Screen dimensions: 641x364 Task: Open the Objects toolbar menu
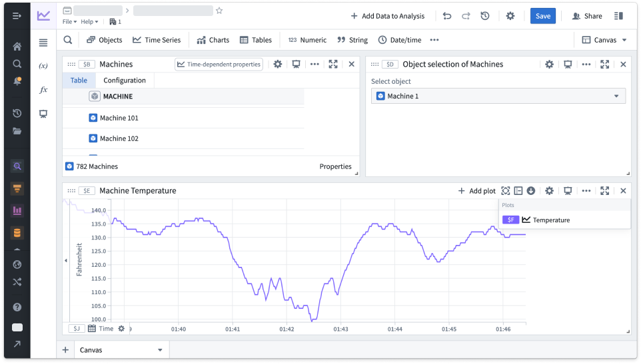(104, 40)
